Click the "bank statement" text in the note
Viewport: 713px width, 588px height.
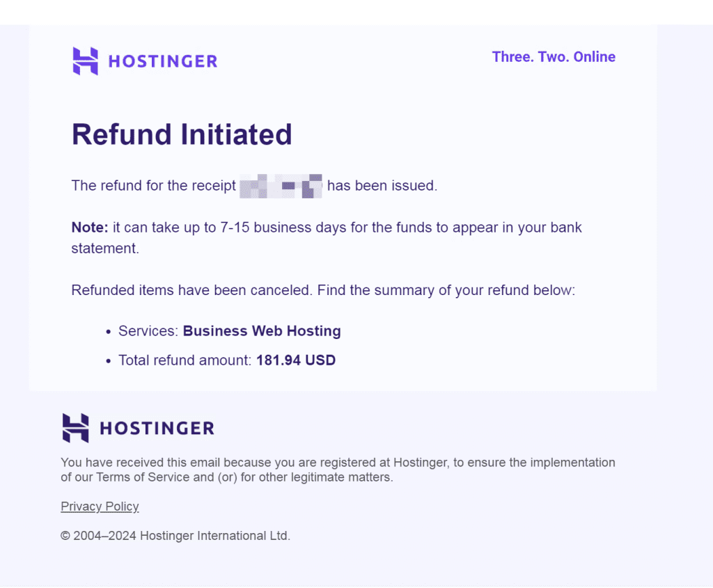(106, 248)
